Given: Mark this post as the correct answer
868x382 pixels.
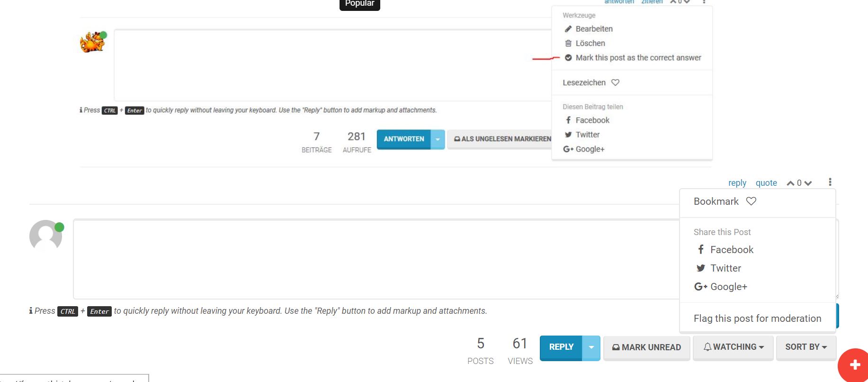Looking at the screenshot, I should (637, 58).
